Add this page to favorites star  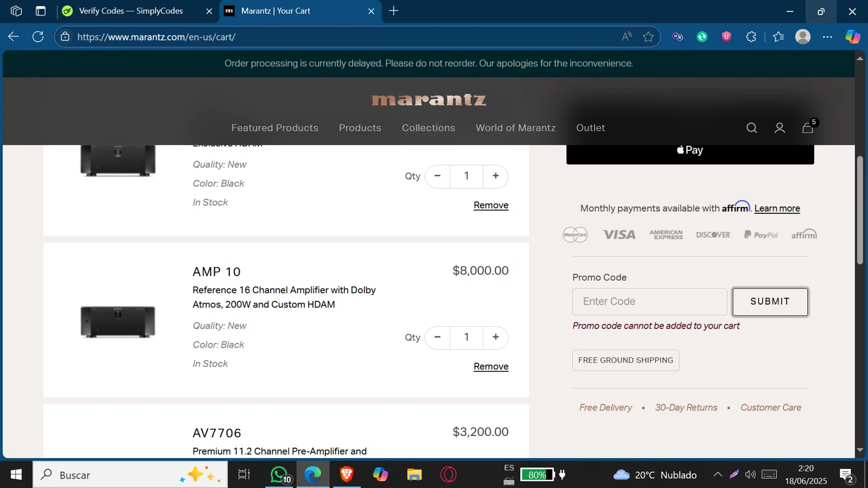tap(648, 36)
